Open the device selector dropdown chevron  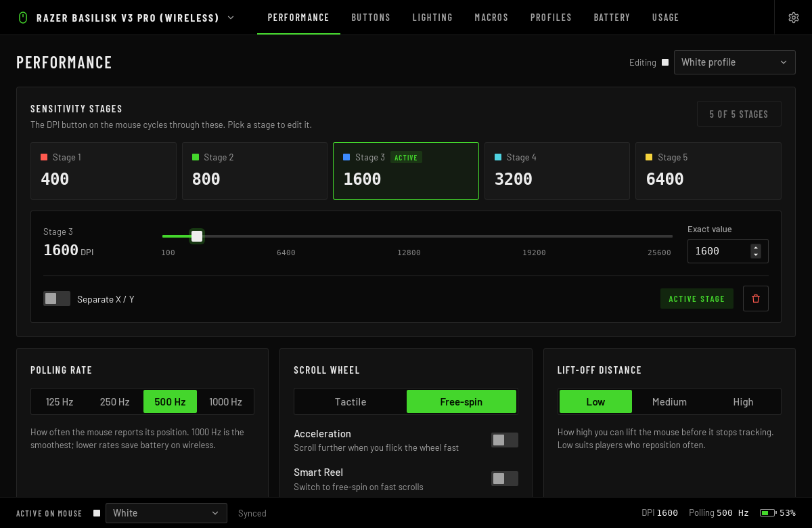point(231,18)
